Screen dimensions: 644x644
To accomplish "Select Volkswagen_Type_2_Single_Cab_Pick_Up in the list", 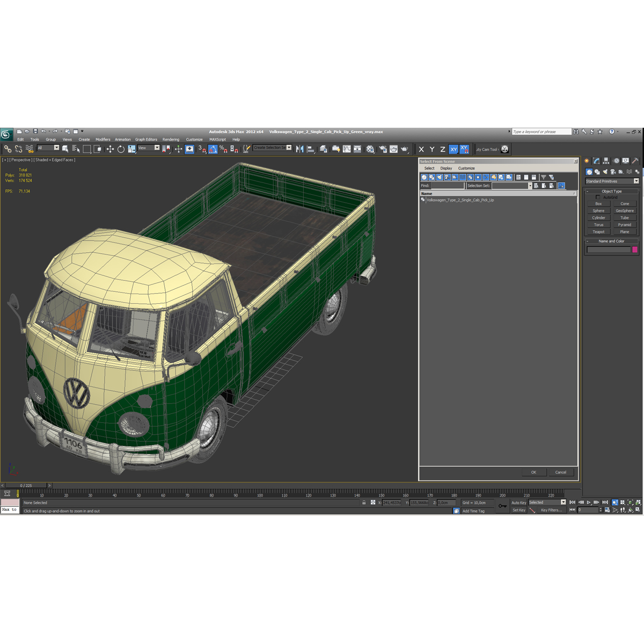I will tap(460, 200).
